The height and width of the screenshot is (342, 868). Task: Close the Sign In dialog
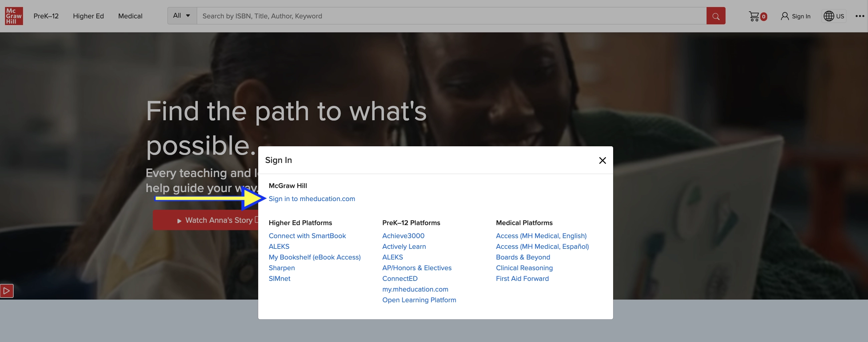(602, 161)
